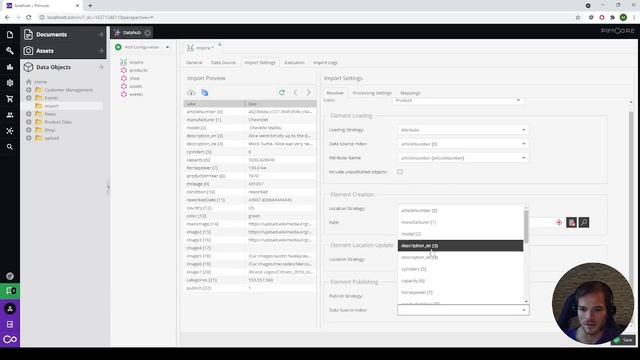
Task: Open the Data Objects panel header
Action: (63, 67)
